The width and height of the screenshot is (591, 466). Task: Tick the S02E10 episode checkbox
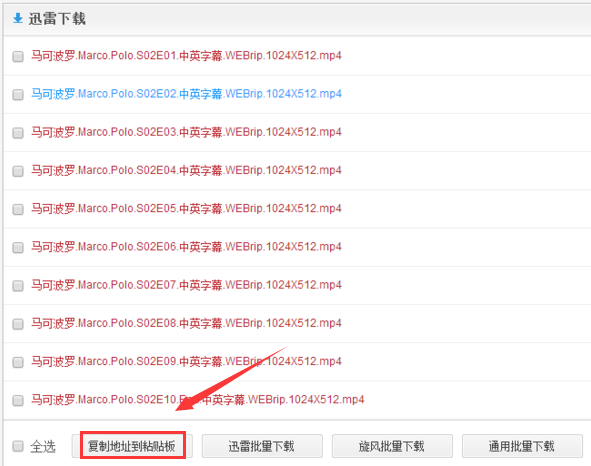pos(18,400)
